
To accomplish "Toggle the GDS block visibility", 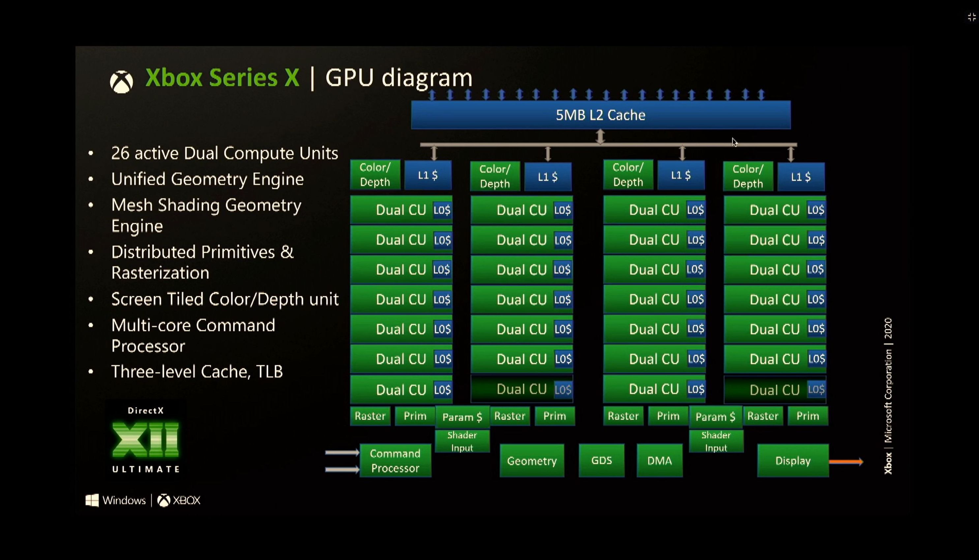I will [601, 461].
